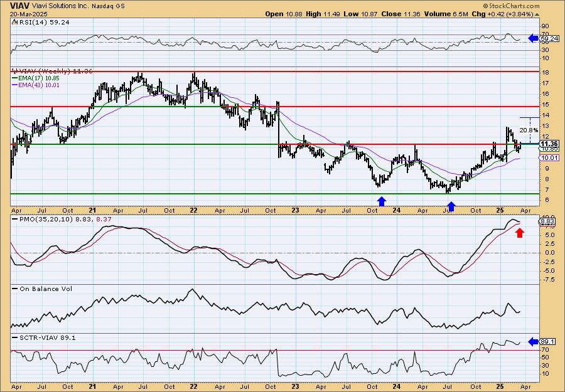565x392 pixels.
Task: Click the 18 label on the price axis
Action: tap(546, 73)
